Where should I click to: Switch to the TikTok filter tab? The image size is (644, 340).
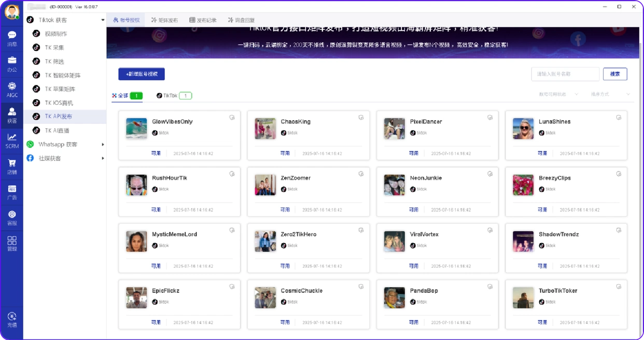tap(171, 96)
